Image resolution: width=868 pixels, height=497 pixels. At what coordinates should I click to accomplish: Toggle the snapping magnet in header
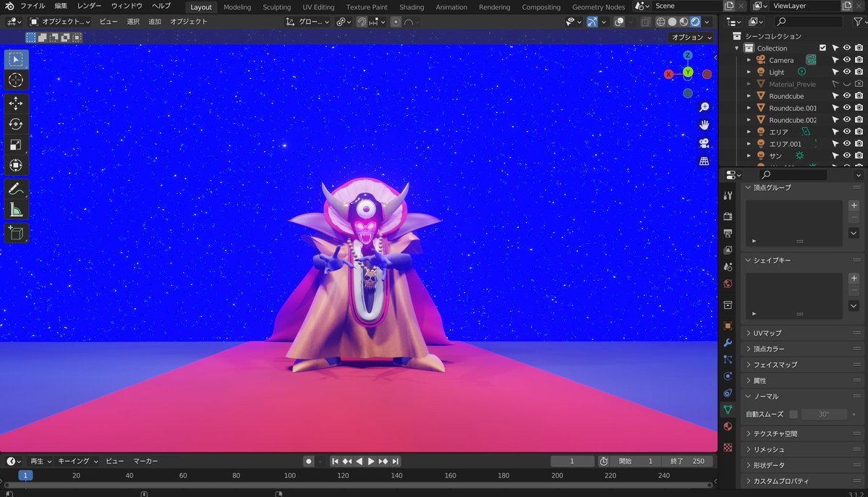pyautogui.click(x=362, y=22)
